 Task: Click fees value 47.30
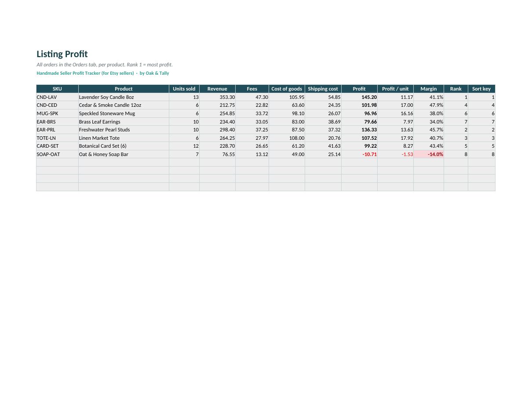tap(252, 97)
